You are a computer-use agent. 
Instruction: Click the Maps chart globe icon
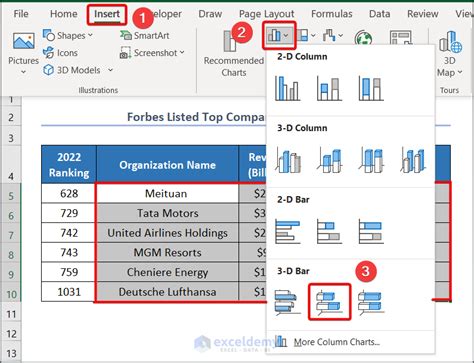coord(363,37)
